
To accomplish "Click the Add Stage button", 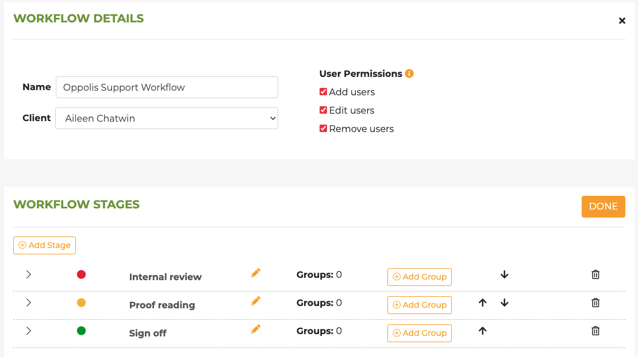I will pyautogui.click(x=45, y=245).
